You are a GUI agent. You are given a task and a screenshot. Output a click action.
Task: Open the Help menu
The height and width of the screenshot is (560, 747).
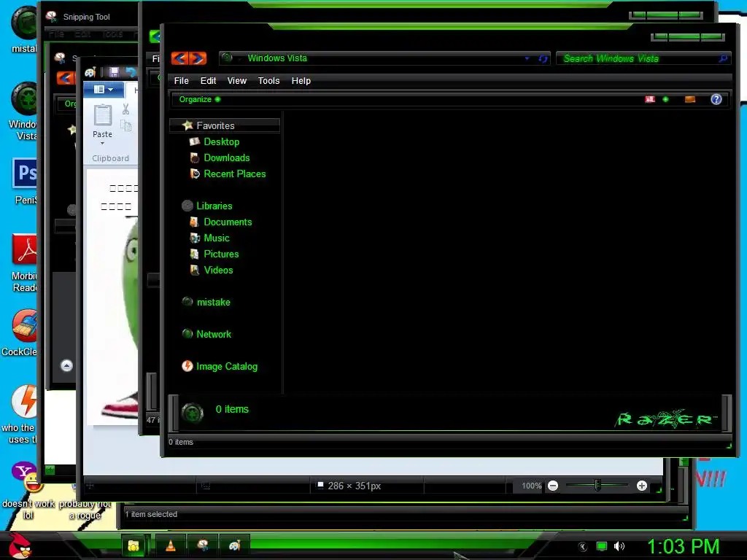(301, 80)
